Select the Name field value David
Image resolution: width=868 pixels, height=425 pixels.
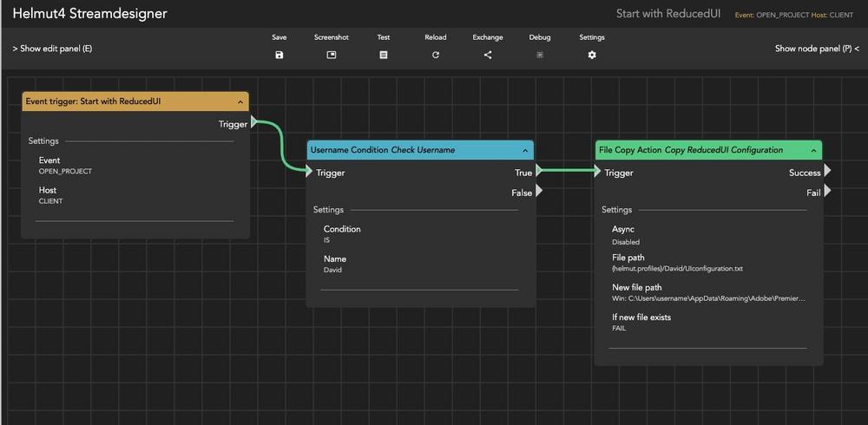coord(332,270)
